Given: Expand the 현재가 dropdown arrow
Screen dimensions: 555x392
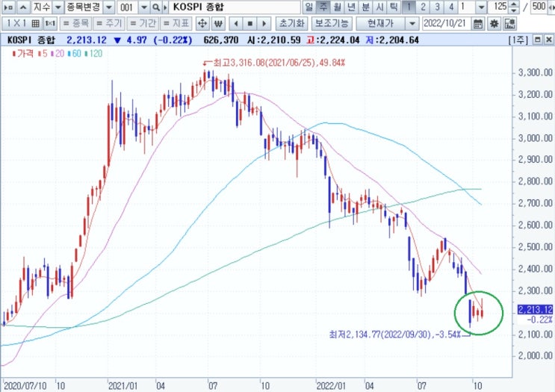Looking at the screenshot, I should 412,24.
